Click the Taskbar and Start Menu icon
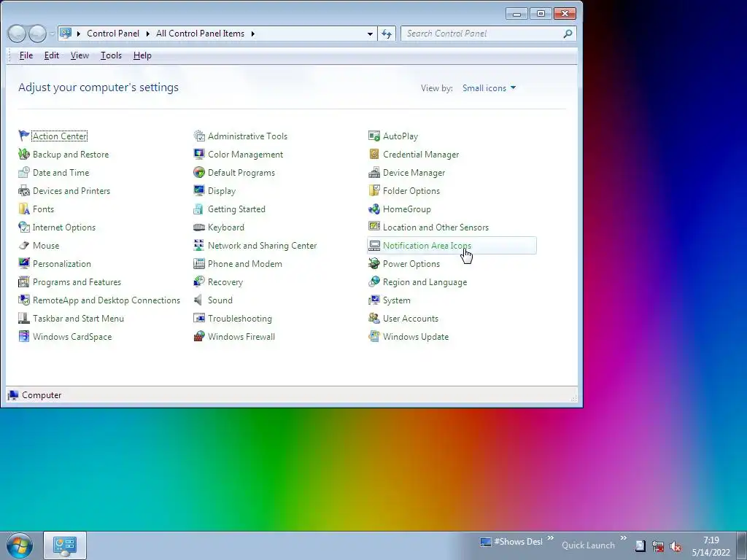This screenshot has height=560, width=747. (x=24, y=318)
